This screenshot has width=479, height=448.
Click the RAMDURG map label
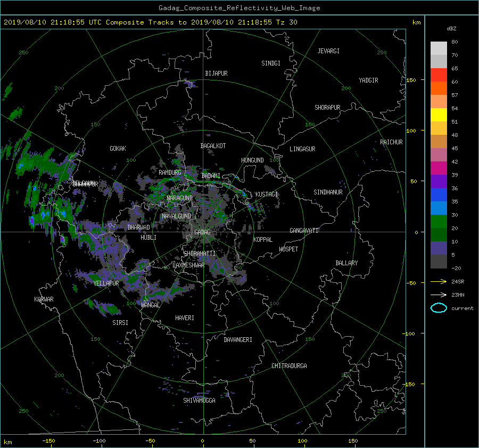pyautogui.click(x=170, y=173)
